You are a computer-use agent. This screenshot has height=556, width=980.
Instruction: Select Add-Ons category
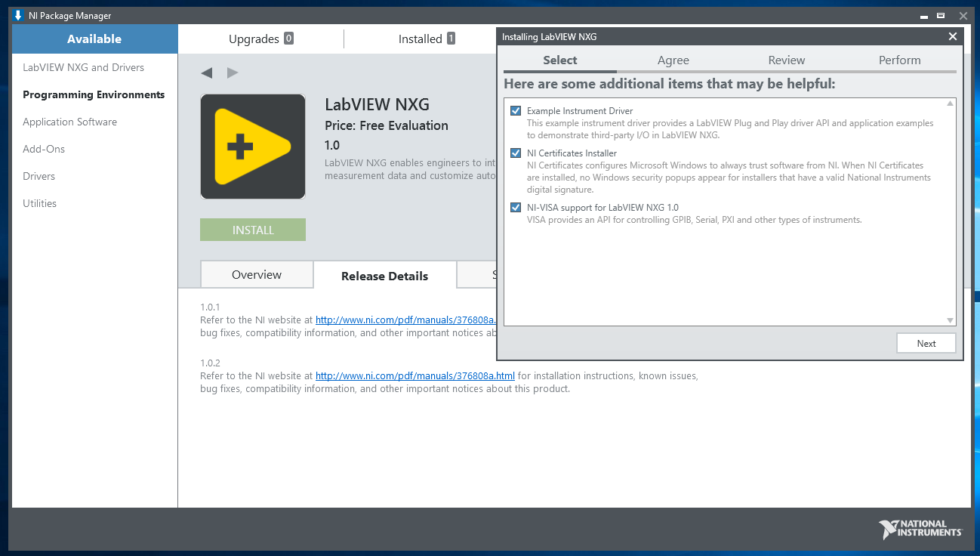44,149
